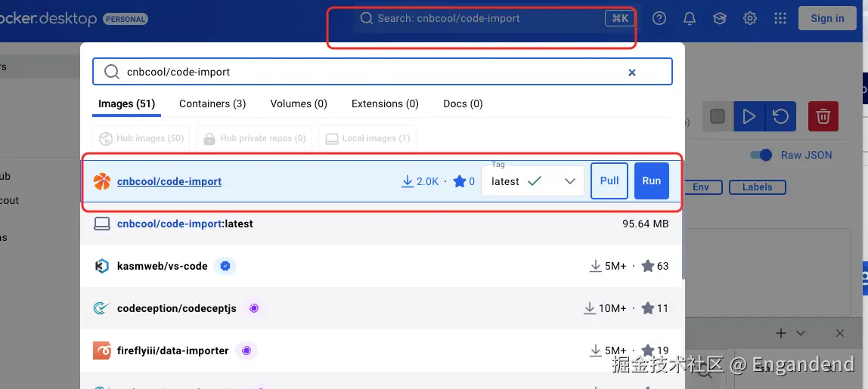The image size is (868, 389).
Task: Click the 10M+ download icon
Action: (590, 308)
